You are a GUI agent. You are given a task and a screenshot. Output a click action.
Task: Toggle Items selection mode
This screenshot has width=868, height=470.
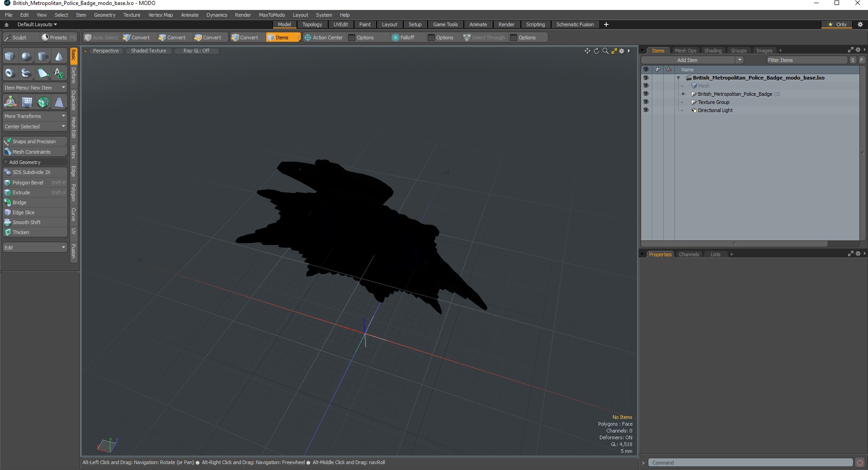(x=283, y=38)
